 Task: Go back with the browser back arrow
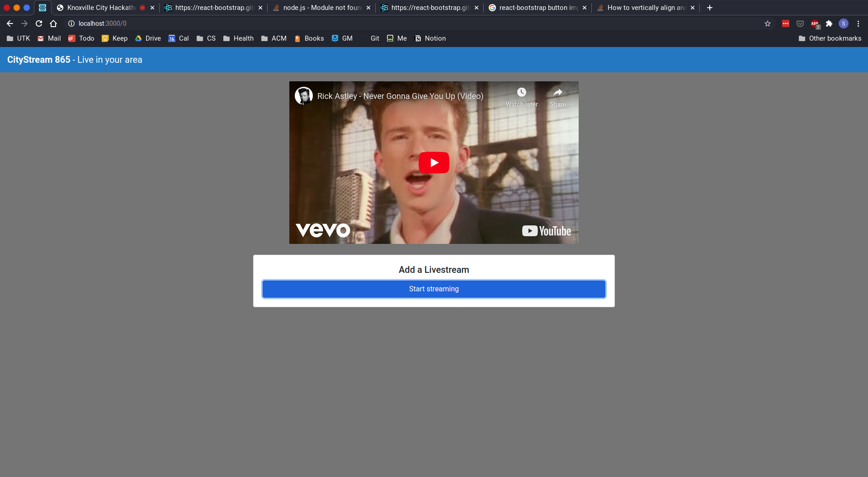[x=10, y=23]
